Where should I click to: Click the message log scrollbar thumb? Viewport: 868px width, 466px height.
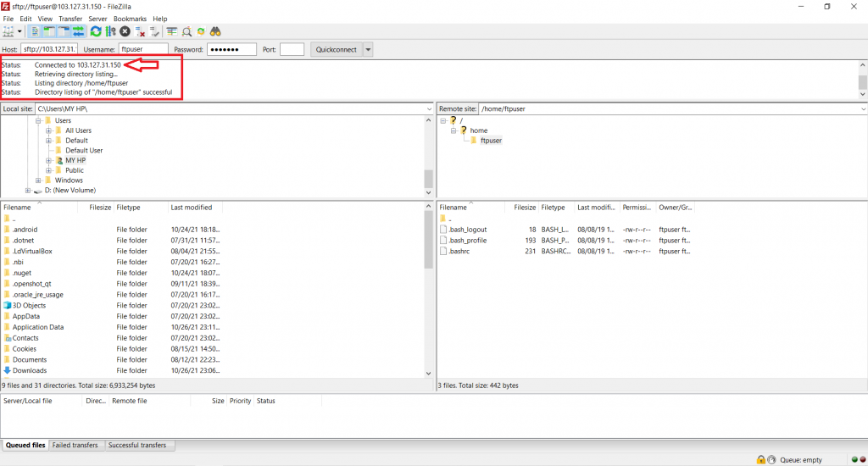coord(862,82)
